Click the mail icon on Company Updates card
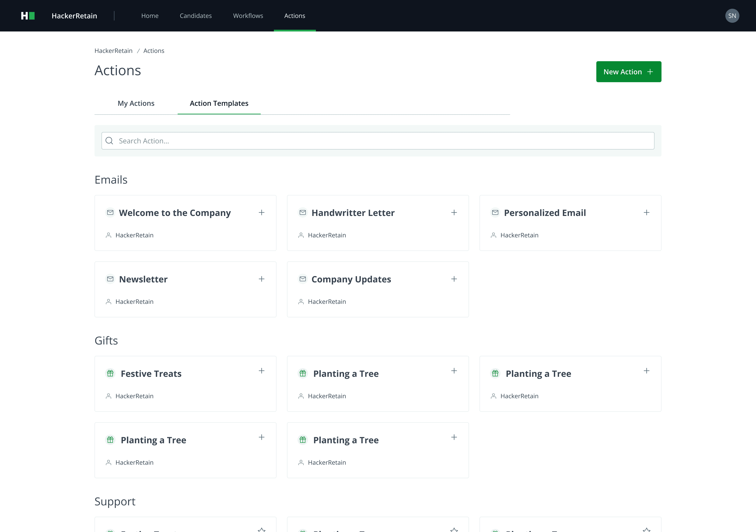Viewport: 756px width, 532px height. coord(303,279)
